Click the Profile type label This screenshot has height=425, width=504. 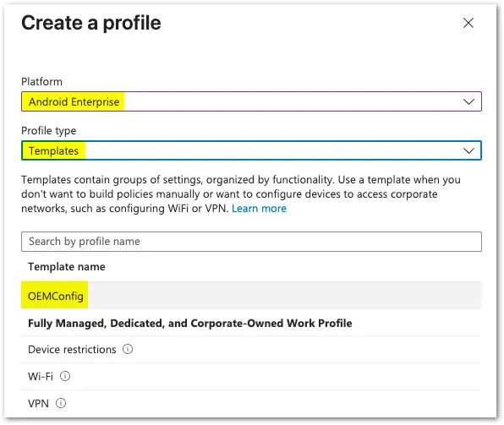pos(49,131)
